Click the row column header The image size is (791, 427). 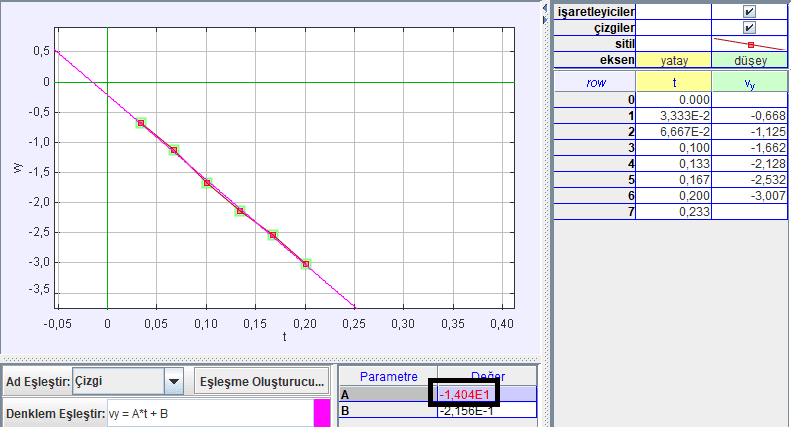coord(595,82)
